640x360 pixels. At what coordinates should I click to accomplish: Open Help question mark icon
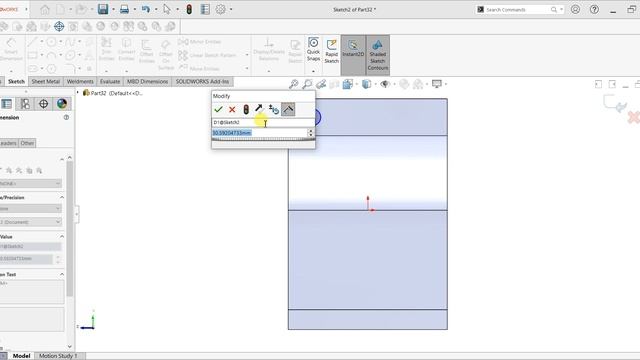(594, 9)
